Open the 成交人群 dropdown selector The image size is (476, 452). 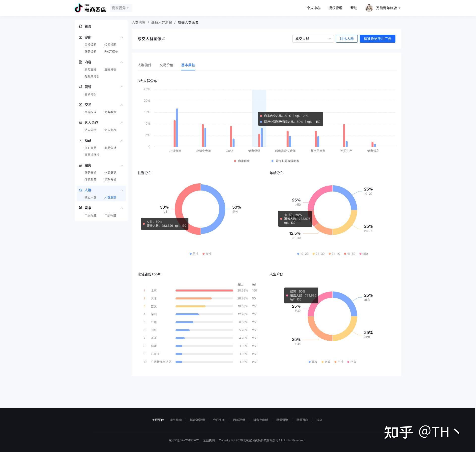pyautogui.click(x=313, y=39)
